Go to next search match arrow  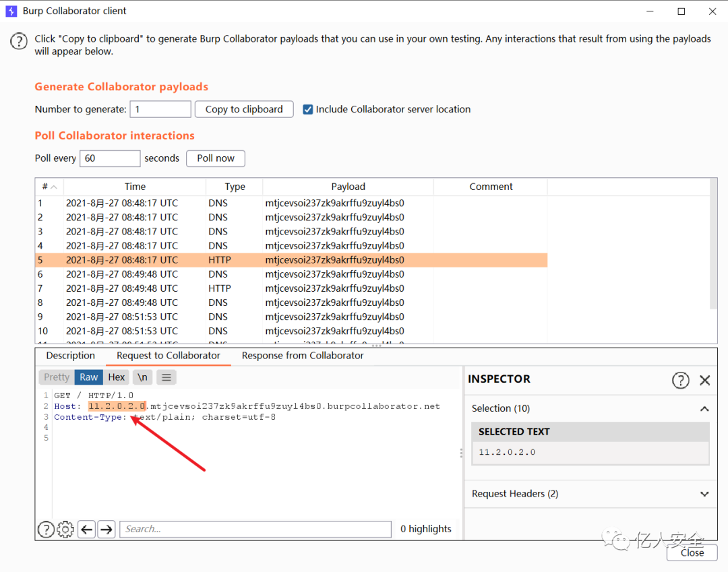tap(107, 529)
